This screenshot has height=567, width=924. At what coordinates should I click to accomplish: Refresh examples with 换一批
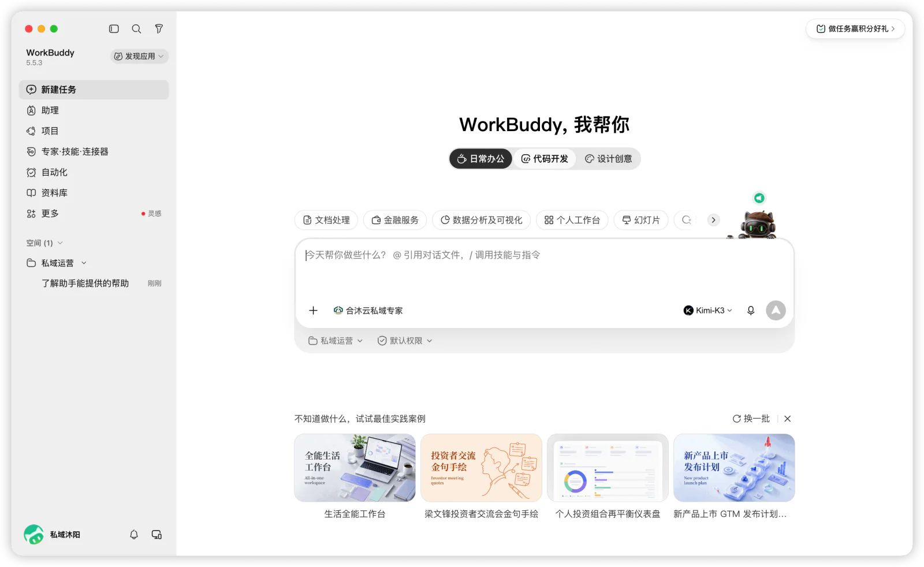pyautogui.click(x=751, y=419)
